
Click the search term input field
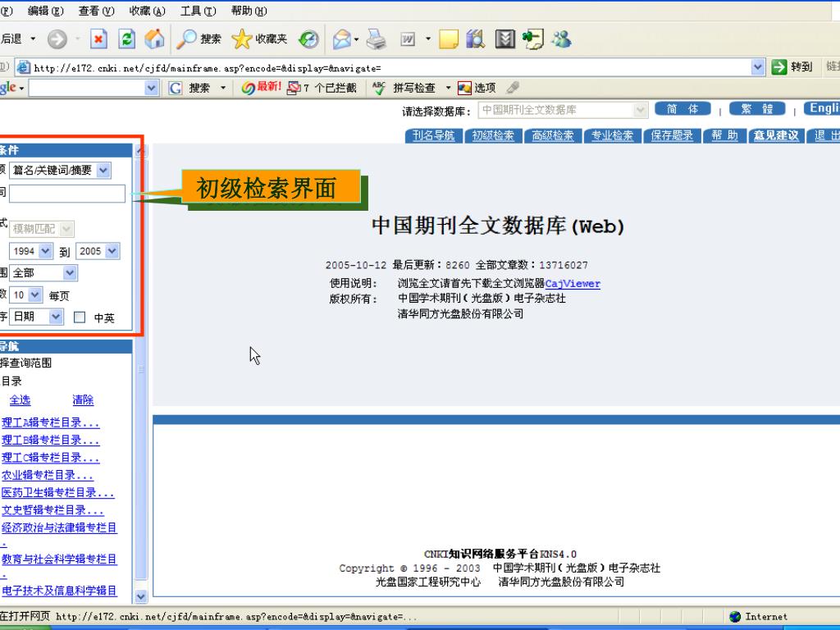(67, 194)
